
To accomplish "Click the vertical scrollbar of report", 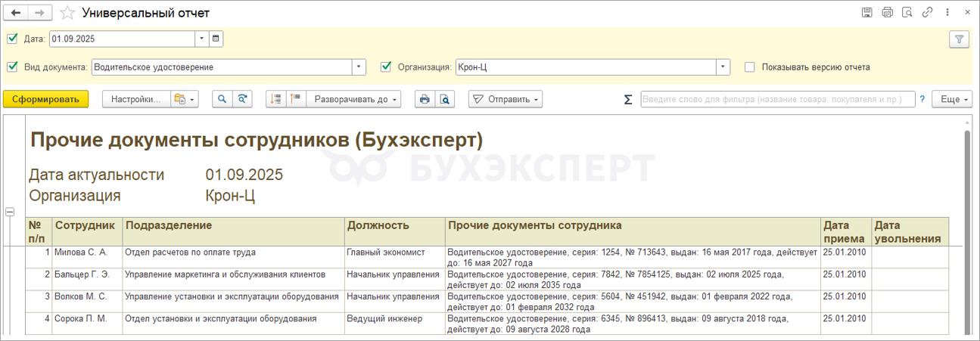I will (x=966, y=231).
